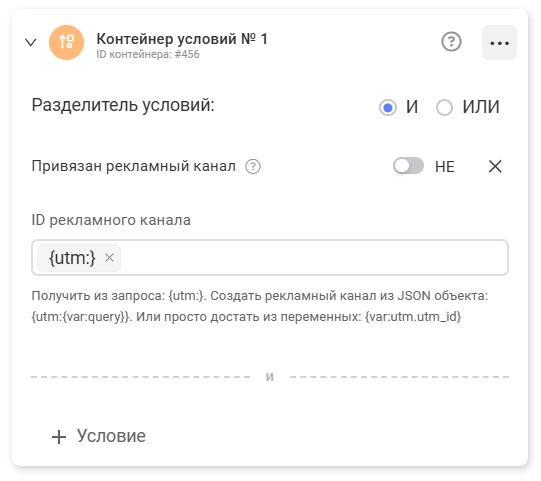The image size is (541, 481).
Task: Click the orange condition container icon
Action: 67,42
